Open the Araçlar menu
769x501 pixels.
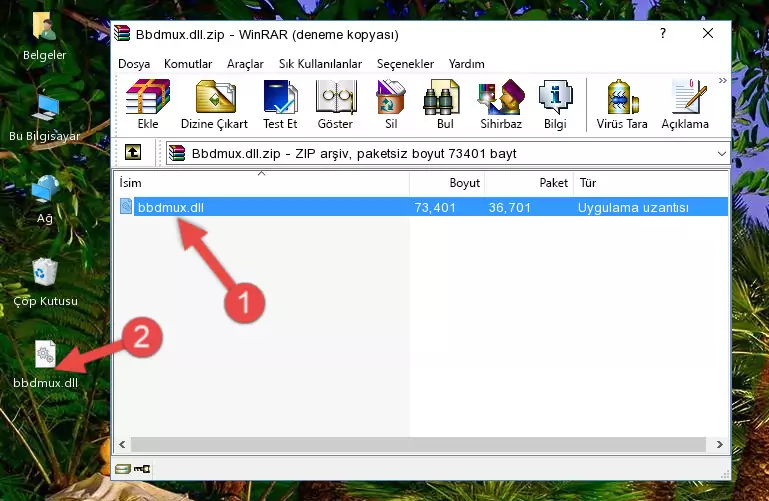click(245, 64)
